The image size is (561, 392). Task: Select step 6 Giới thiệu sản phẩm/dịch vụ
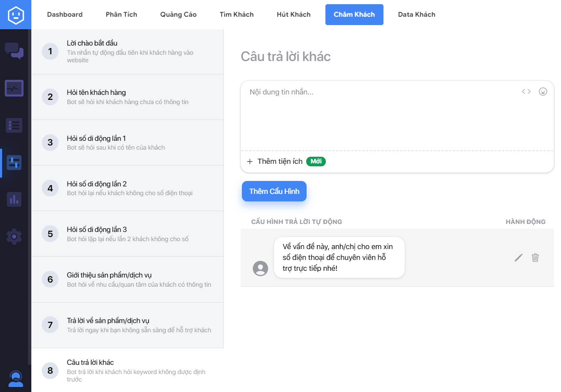click(127, 280)
